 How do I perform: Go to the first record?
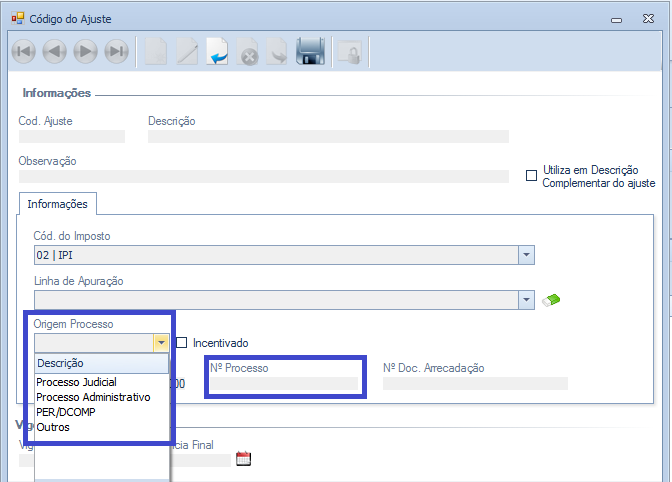(x=24, y=51)
